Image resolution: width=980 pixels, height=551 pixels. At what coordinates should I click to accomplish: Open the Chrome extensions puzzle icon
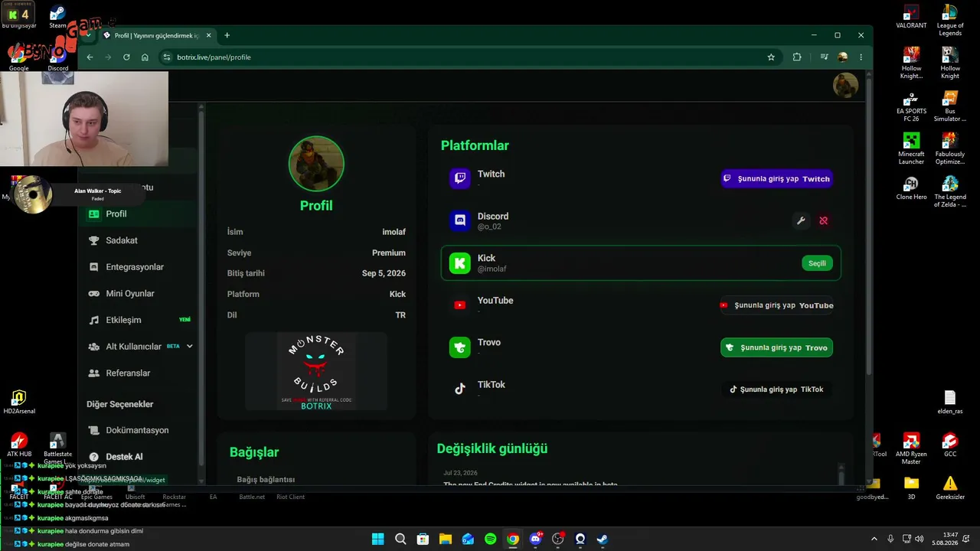pos(797,57)
